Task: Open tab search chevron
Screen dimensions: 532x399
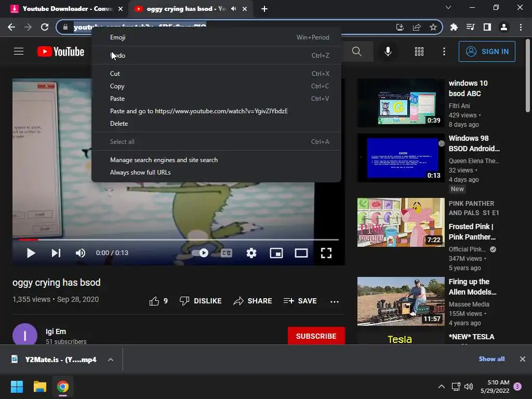Action: coord(448,7)
